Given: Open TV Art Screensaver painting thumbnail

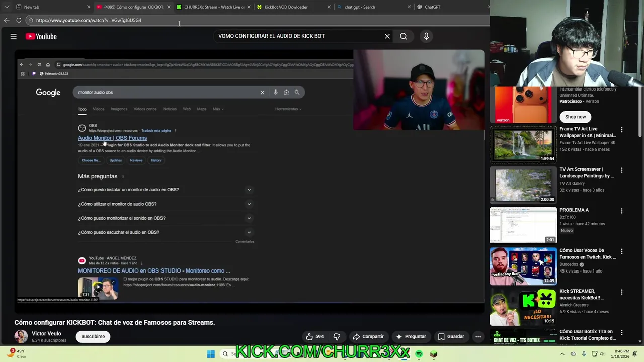Looking at the screenshot, I should pyautogui.click(x=523, y=185).
